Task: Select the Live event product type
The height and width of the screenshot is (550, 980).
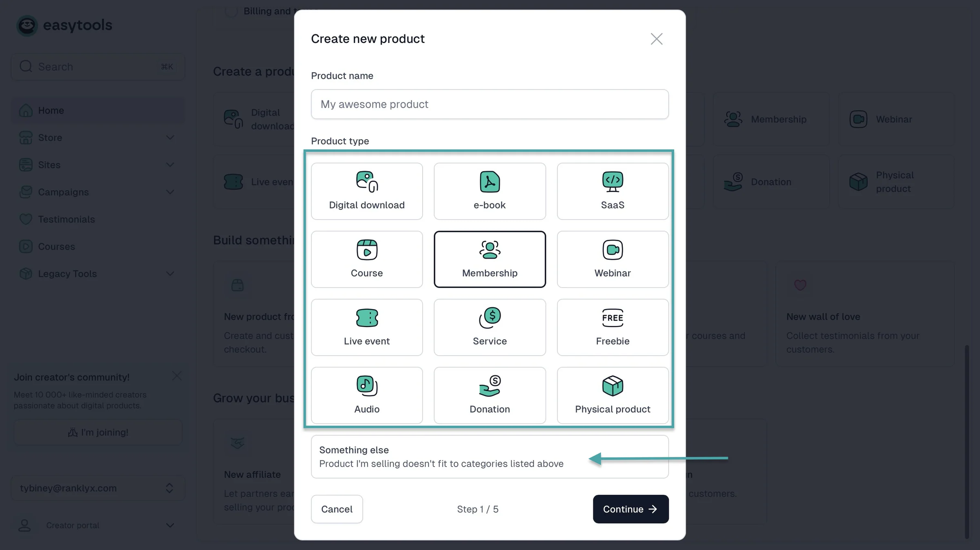Action: pos(367,327)
